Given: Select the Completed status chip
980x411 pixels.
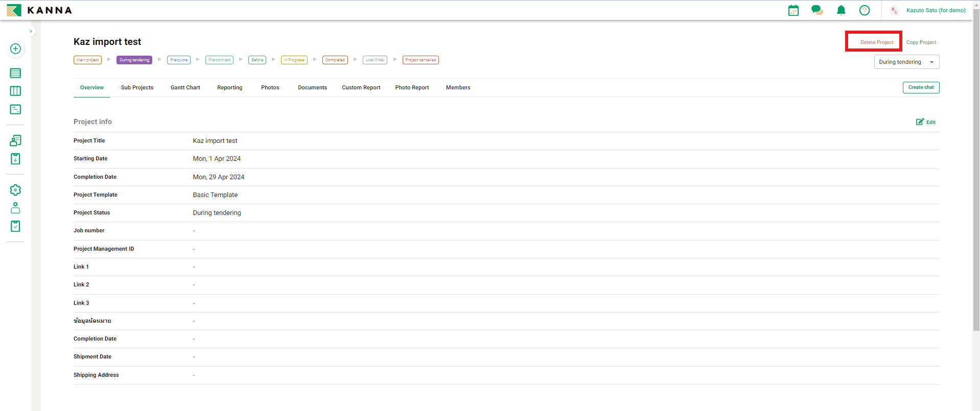Looking at the screenshot, I should pos(335,60).
